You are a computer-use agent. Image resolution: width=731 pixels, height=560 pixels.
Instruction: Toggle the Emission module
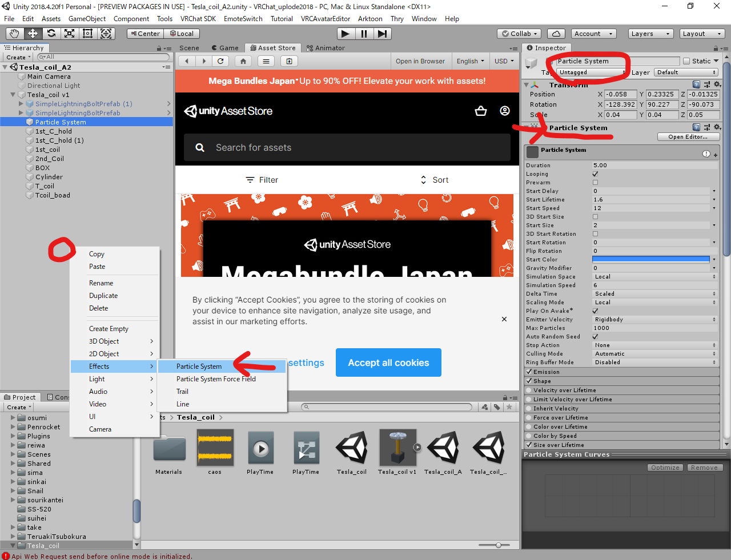pyautogui.click(x=529, y=372)
